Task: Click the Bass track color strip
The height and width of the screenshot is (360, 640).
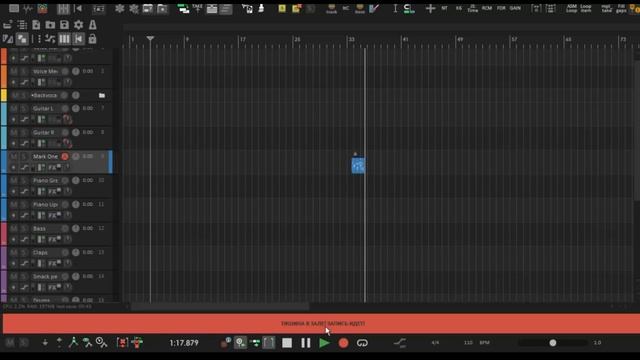Action: [x=4, y=234]
